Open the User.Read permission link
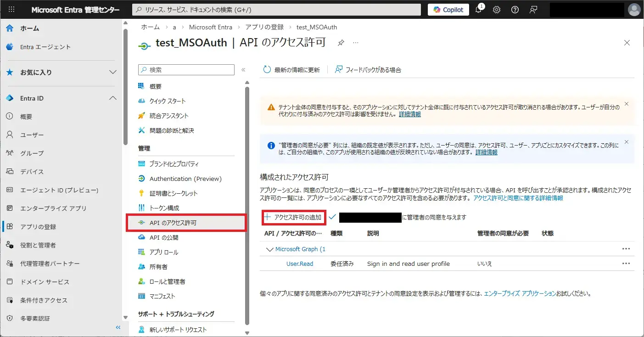 [x=300, y=264]
